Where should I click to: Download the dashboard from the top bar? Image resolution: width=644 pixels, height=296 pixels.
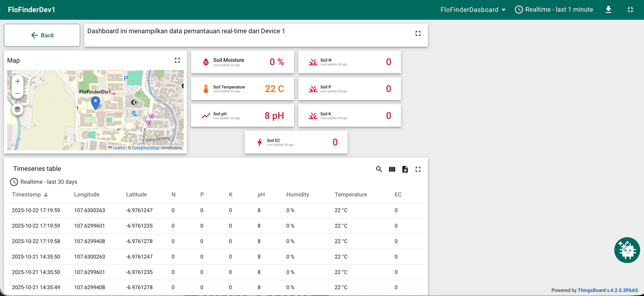coord(609,9)
